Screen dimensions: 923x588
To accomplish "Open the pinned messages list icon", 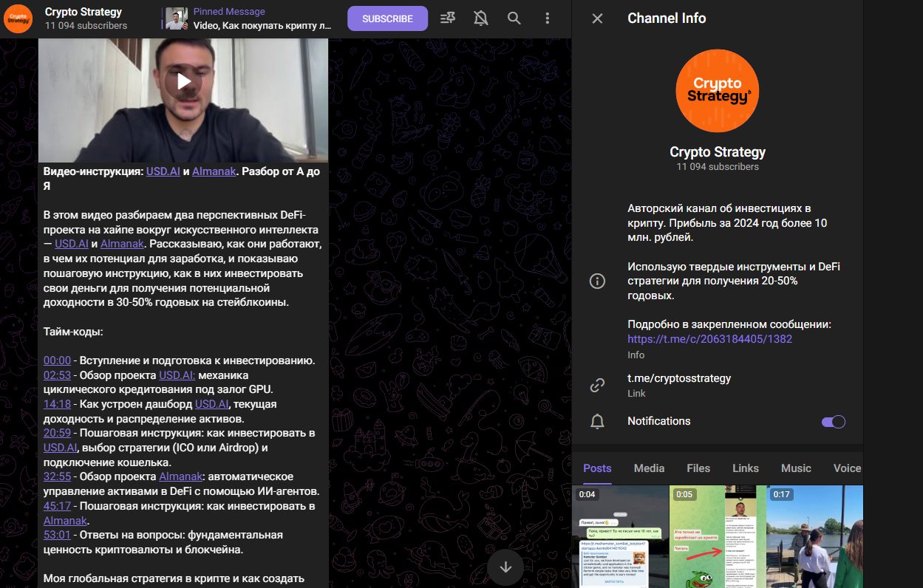I will pos(448,18).
